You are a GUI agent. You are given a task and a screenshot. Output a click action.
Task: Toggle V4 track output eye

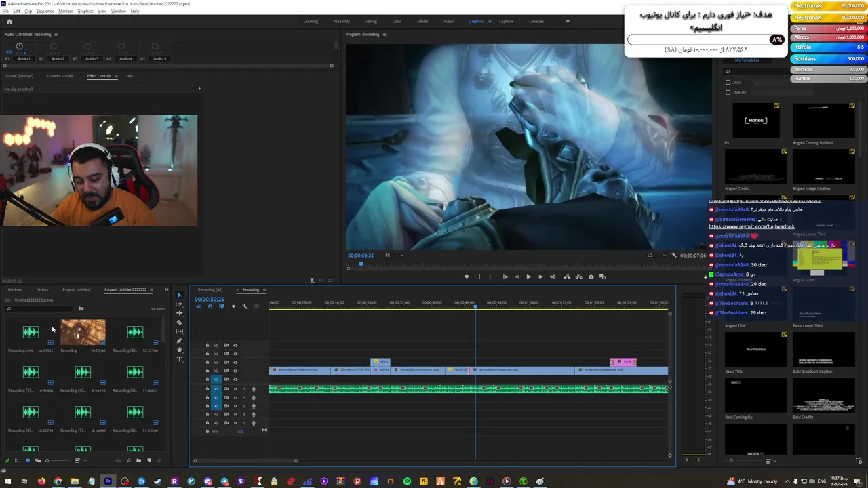click(x=235, y=354)
